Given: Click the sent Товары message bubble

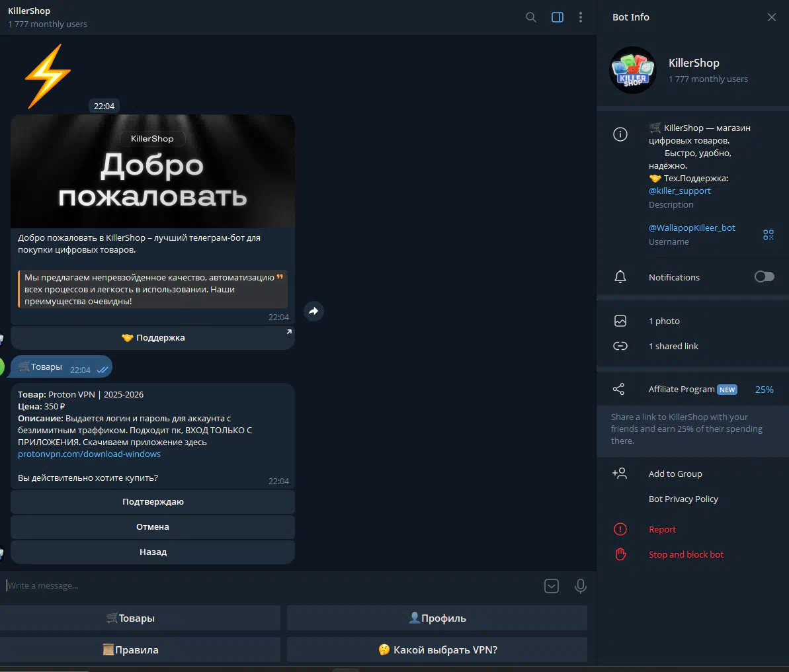Looking at the screenshot, I should coord(62,367).
